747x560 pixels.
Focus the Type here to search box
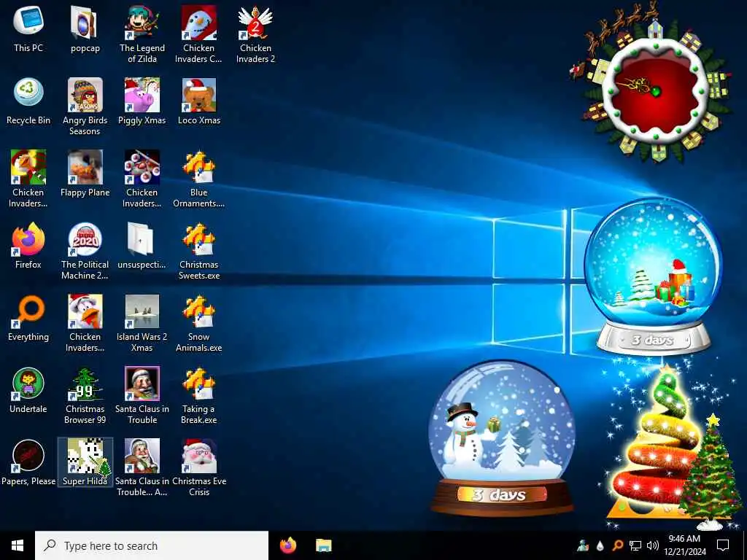point(152,545)
